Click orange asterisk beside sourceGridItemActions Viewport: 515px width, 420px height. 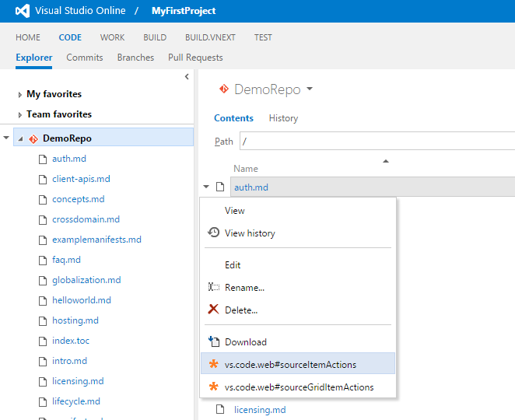click(213, 387)
